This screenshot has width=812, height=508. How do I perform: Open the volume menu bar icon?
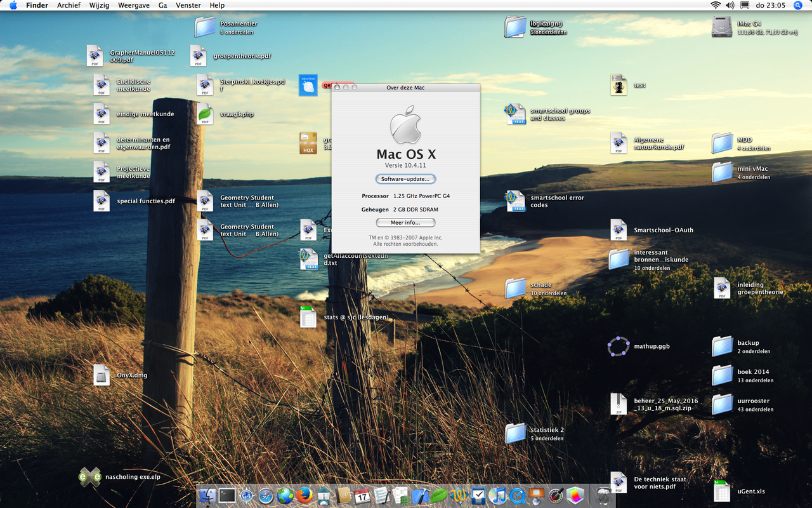[730, 5]
